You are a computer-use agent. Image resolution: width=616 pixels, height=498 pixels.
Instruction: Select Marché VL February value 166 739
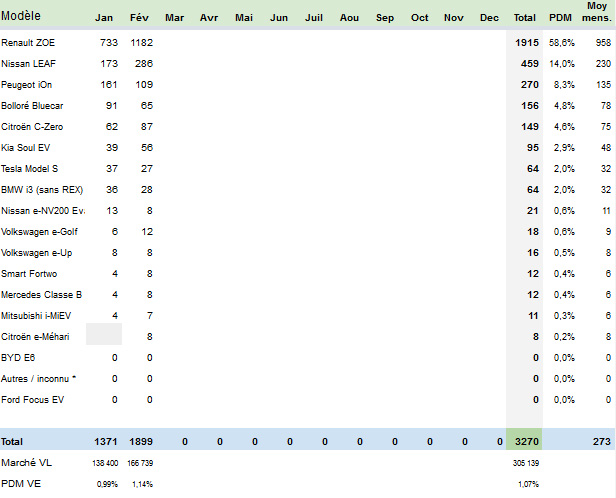(140, 463)
